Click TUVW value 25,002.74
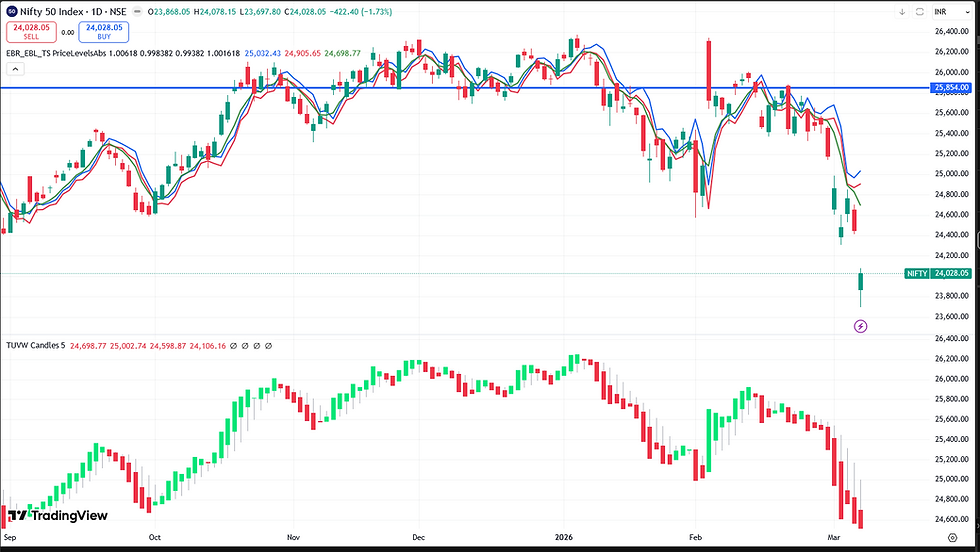980x552 pixels. (x=128, y=345)
